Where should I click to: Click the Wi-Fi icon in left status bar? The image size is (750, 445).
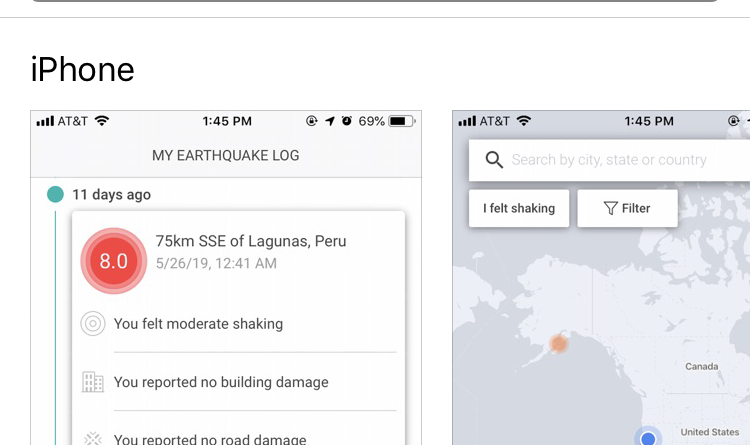click(x=102, y=121)
